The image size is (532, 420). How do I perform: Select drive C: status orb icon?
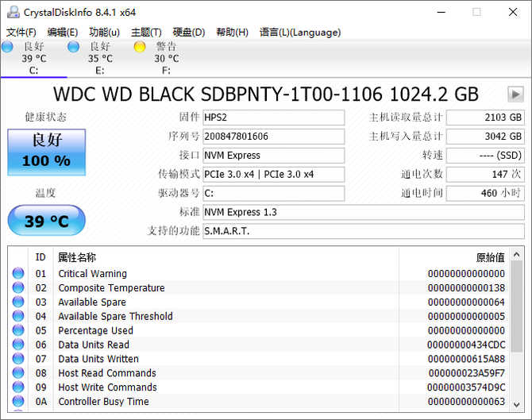[7, 48]
